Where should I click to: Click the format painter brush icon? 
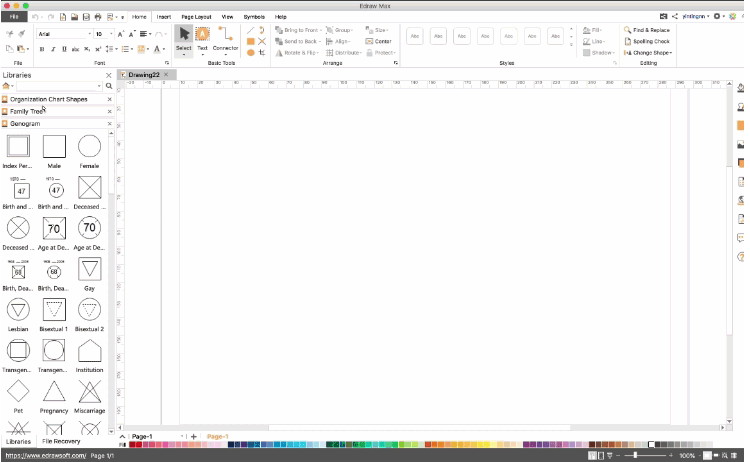[x=21, y=33]
